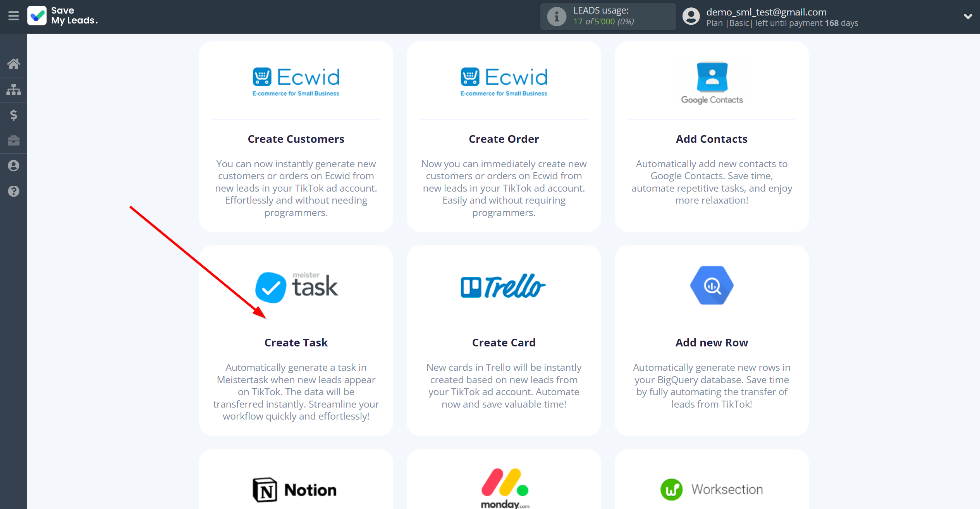Open the billing dollar sidebar icon
The image size is (980, 509).
[14, 115]
